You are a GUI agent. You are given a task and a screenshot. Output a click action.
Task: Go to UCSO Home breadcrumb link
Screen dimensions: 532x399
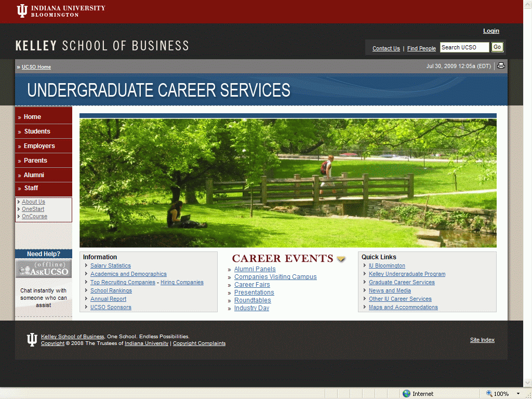(x=36, y=67)
